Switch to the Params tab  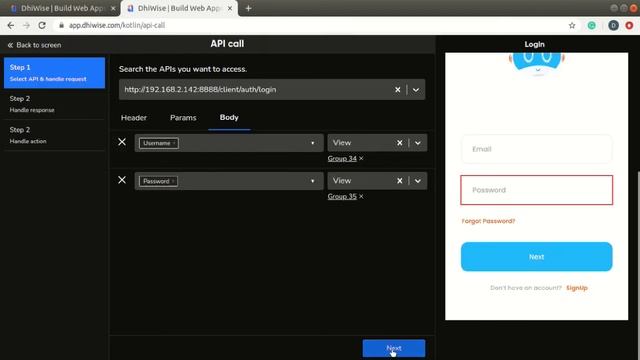coord(183,118)
